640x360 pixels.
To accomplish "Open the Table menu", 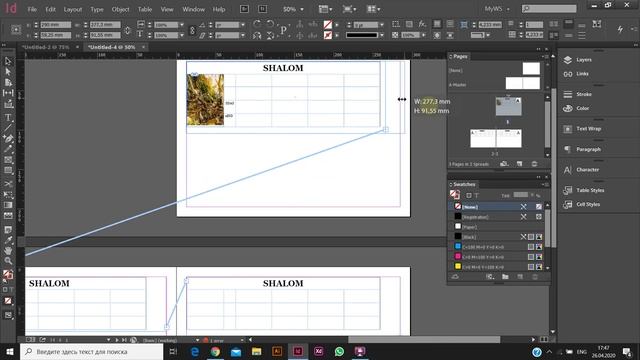I will pos(144,9).
